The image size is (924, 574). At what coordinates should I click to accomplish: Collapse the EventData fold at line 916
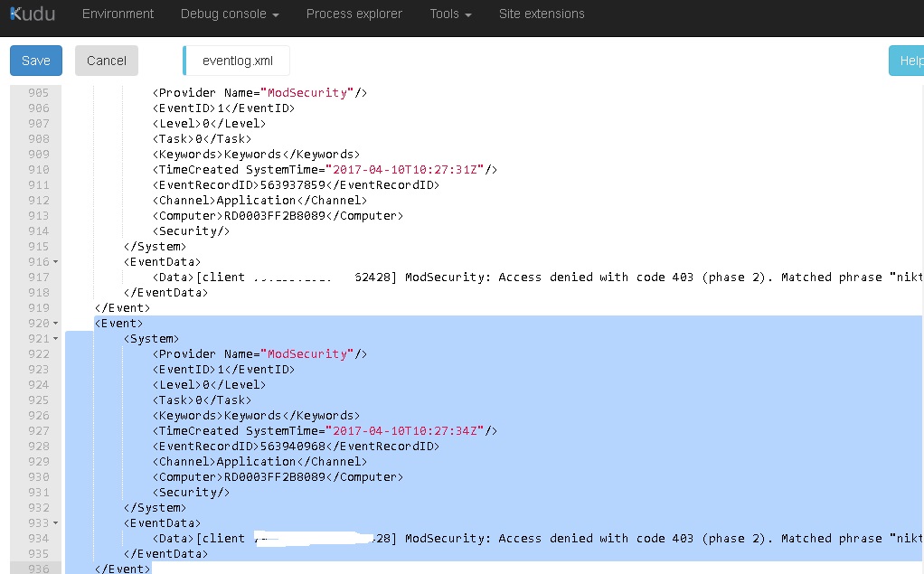[57, 262]
